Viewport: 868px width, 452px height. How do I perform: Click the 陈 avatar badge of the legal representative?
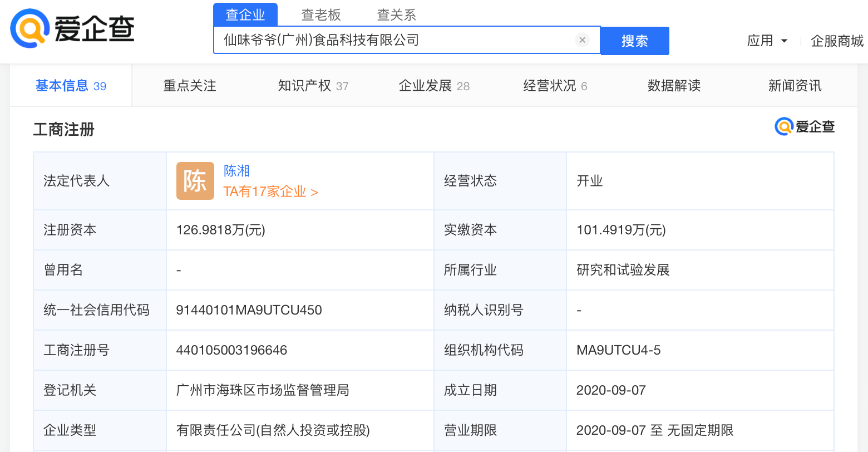(x=195, y=181)
